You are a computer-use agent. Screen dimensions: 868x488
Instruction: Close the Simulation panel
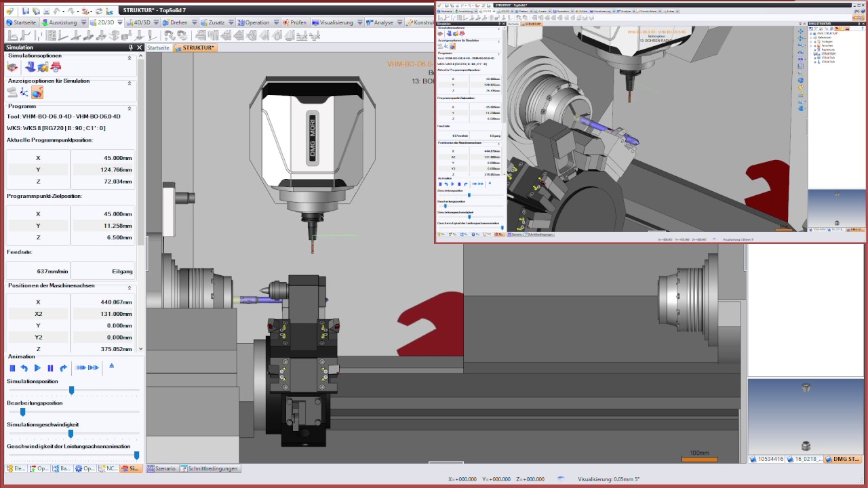click(140, 47)
